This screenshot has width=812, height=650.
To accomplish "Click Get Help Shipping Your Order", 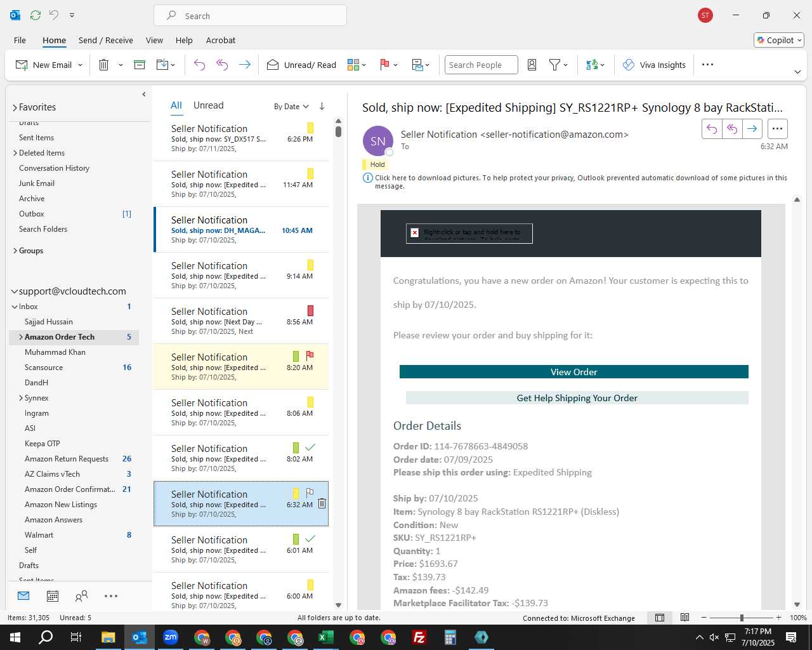I will point(577,398).
